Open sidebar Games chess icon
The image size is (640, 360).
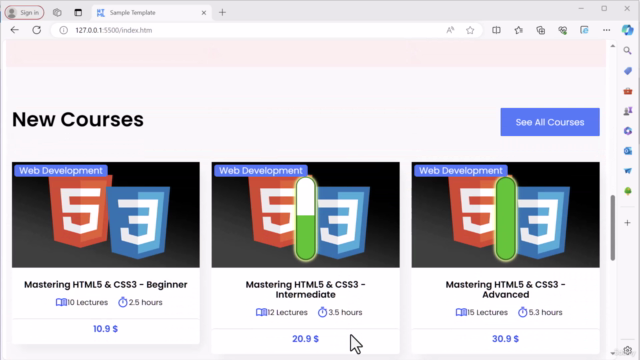(x=628, y=111)
